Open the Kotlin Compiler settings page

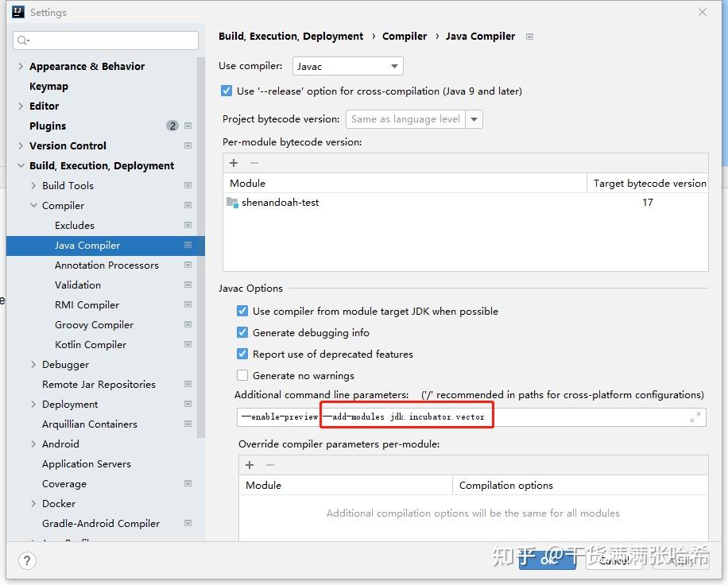click(x=91, y=345)
